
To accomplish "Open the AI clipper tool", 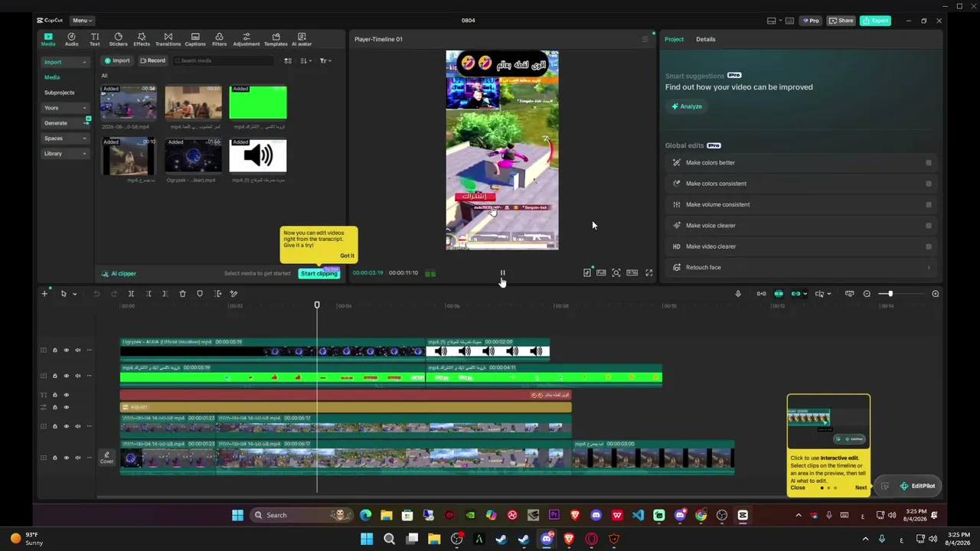I will click(119, 273).
